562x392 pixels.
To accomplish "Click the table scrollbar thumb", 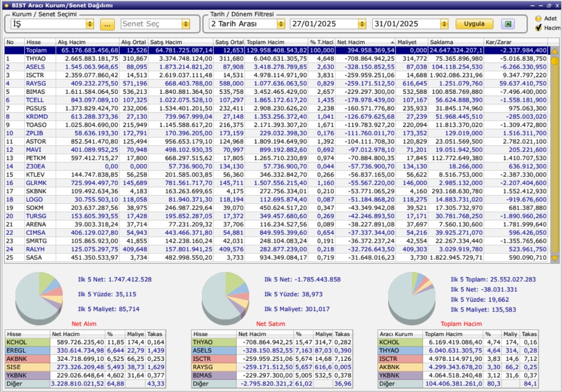I will click(554, 61).
